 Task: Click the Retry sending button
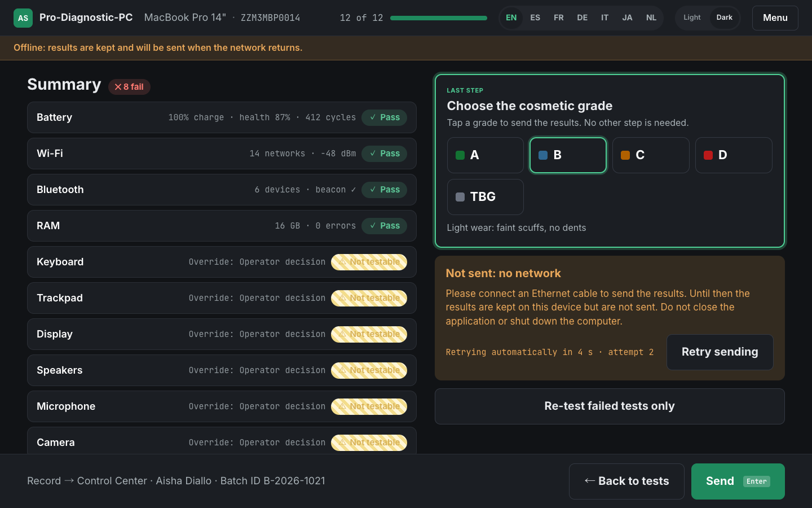[x=720, y=352]
